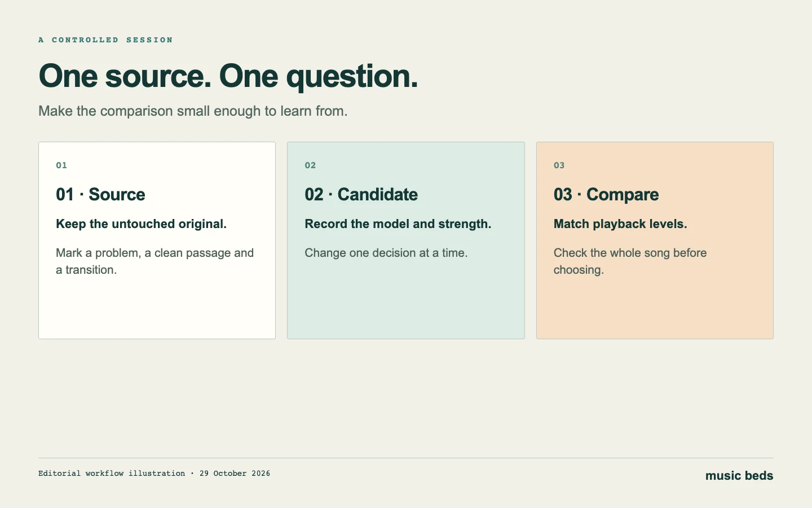Viewport: 812px width, 508px height.
Task: Click the headline 'One source. One question.'
Action: 228,76
